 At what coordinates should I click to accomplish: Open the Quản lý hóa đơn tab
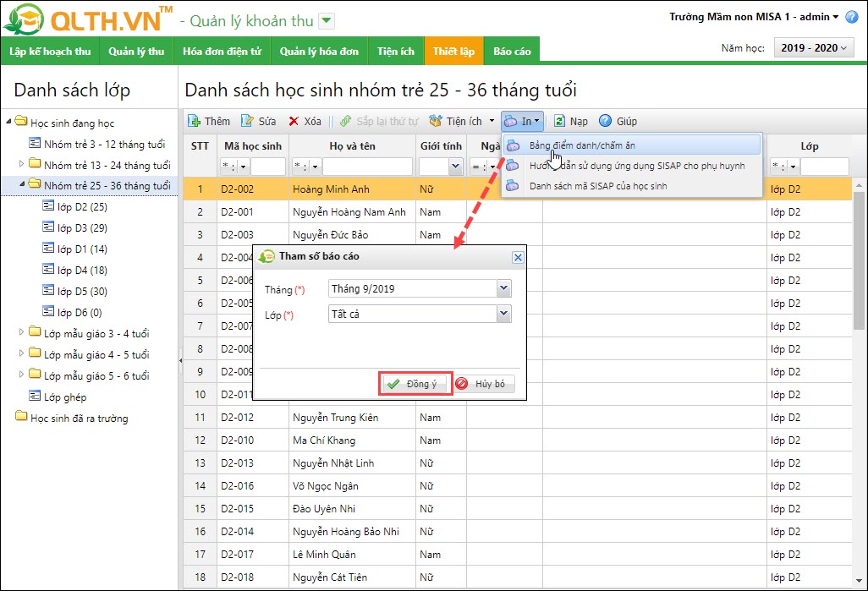pos(319,52)
